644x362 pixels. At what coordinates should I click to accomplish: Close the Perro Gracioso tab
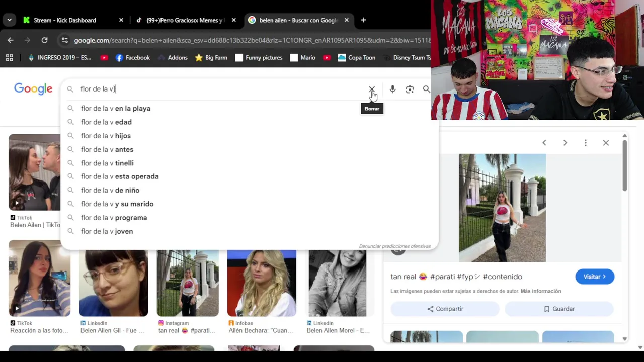(233, 20)
